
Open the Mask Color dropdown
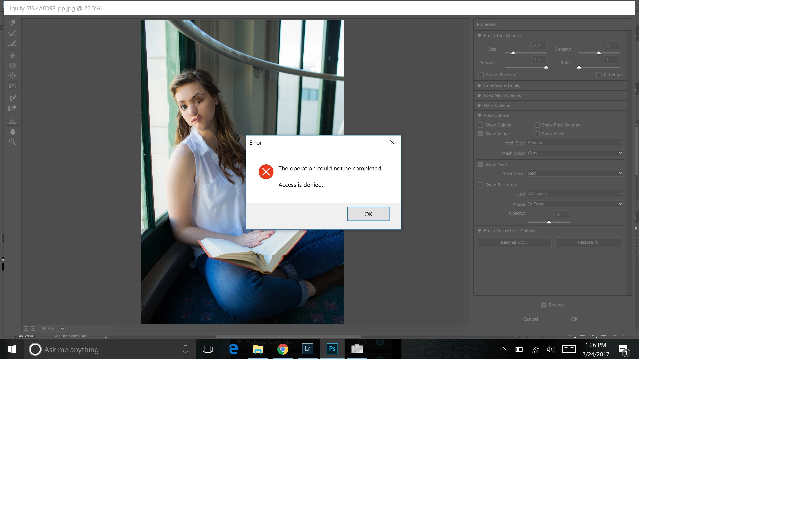(575, 173)
